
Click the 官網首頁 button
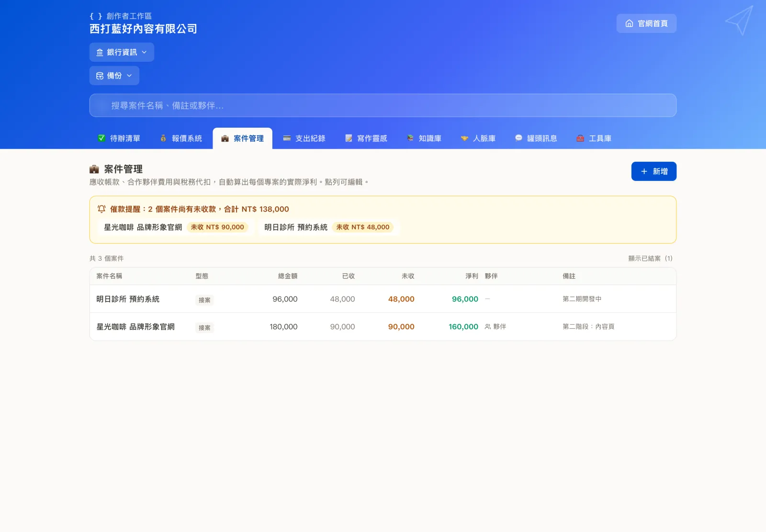point(646,23)
